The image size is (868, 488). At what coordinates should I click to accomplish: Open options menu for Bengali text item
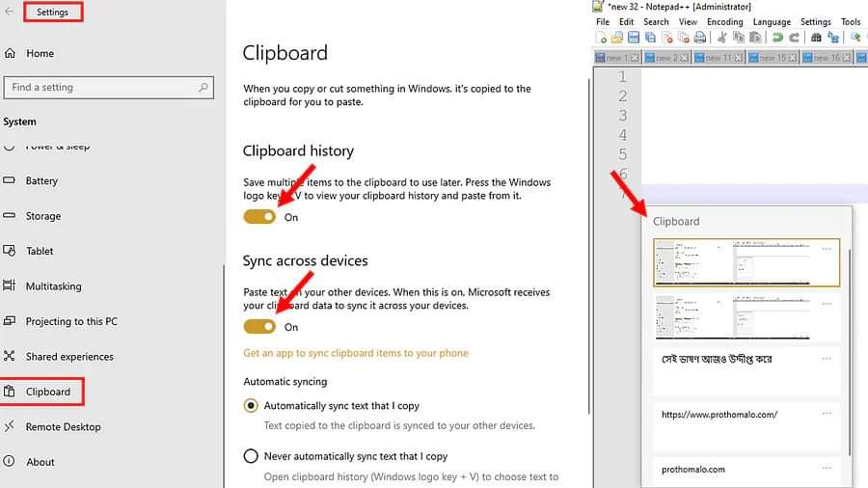coord(827,359)
